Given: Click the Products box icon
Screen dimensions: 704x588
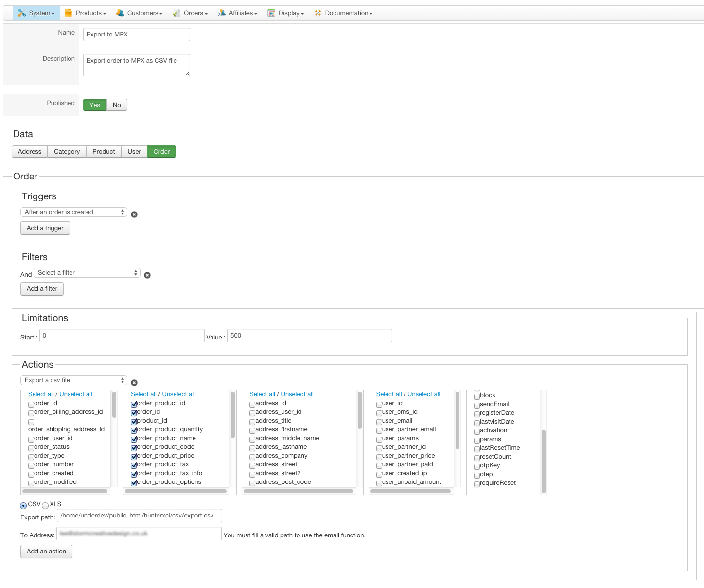Looking at the screenshot, I should (69, 13).
